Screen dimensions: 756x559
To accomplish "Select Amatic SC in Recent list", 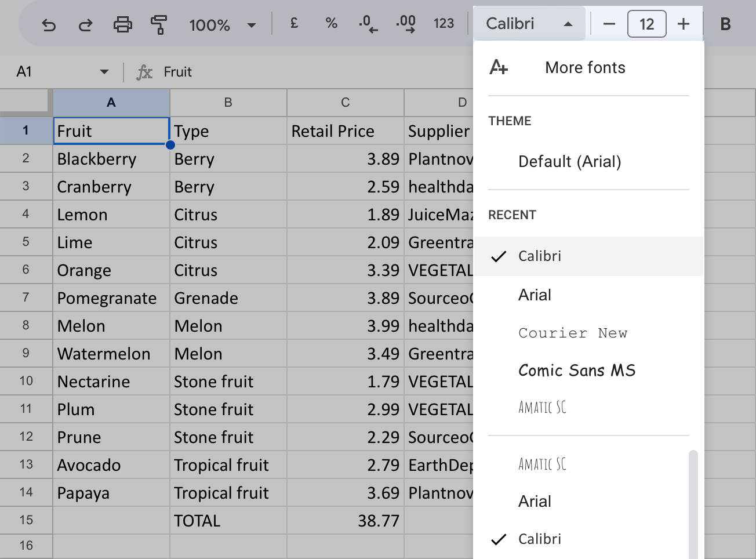I will click(588, 408).
